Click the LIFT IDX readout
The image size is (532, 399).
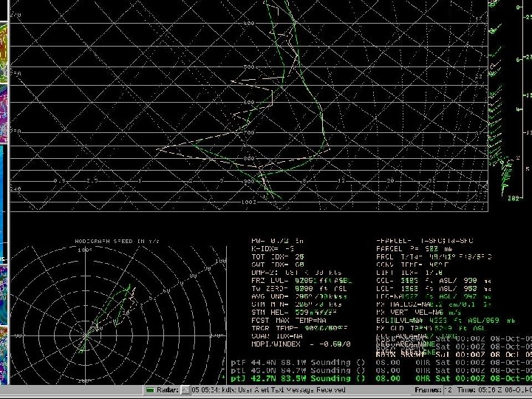click(x=409, y=273)
